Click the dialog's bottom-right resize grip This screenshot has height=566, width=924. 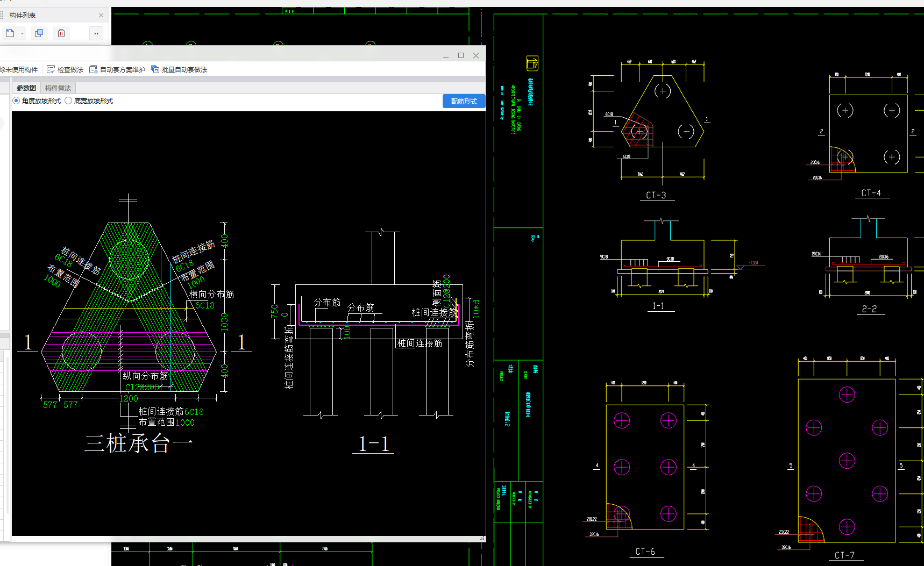coord(482,538)
